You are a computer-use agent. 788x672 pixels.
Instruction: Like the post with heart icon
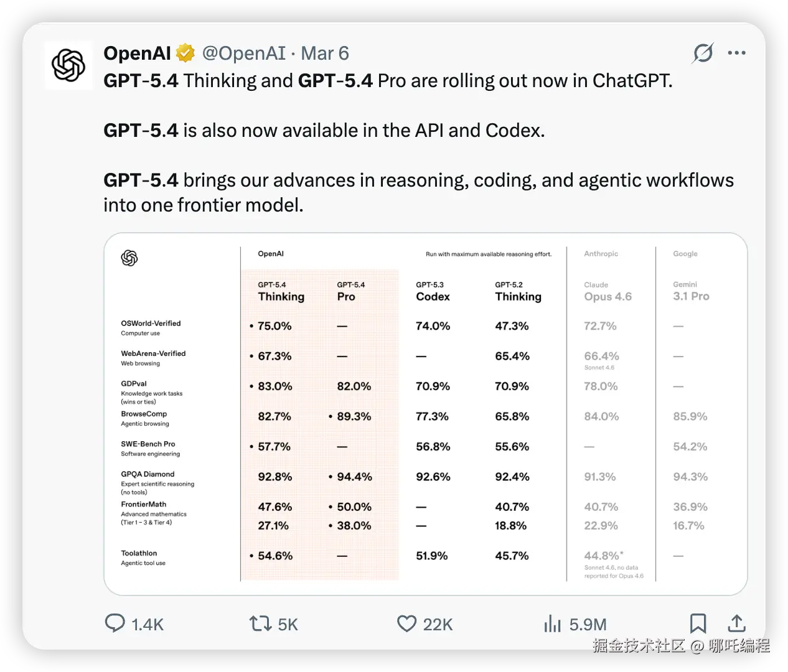point(406,623)
